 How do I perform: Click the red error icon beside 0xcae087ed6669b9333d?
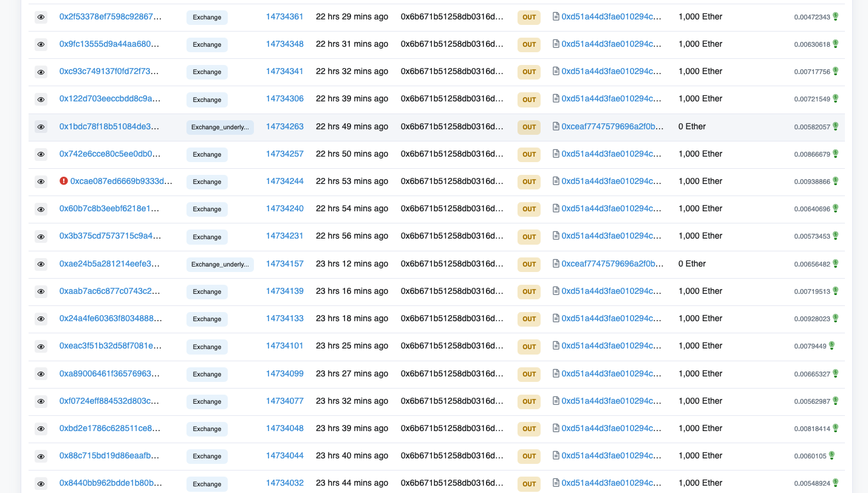tap(63, 181)
